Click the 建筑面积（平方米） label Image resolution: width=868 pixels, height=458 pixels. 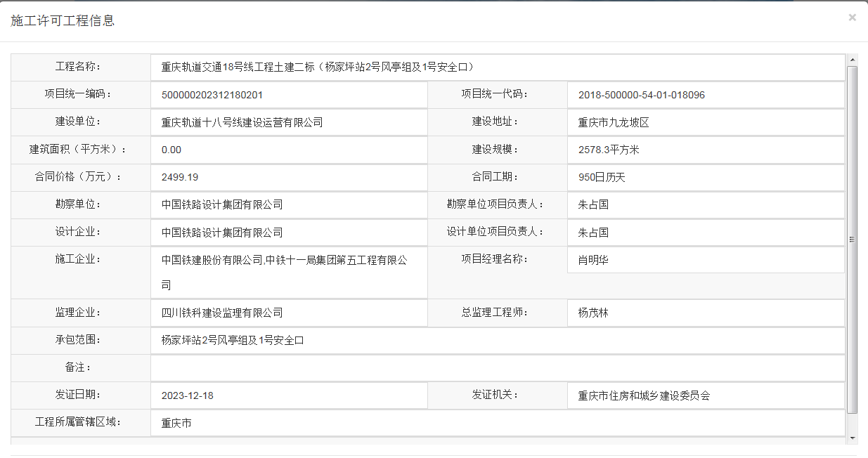(79, 149)
